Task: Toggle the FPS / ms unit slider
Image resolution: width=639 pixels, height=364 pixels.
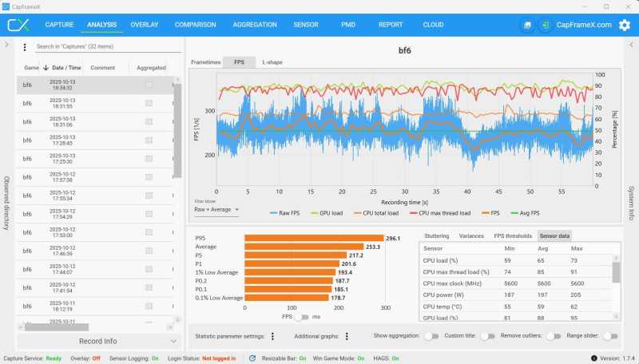Action: (x=302, y=317)
